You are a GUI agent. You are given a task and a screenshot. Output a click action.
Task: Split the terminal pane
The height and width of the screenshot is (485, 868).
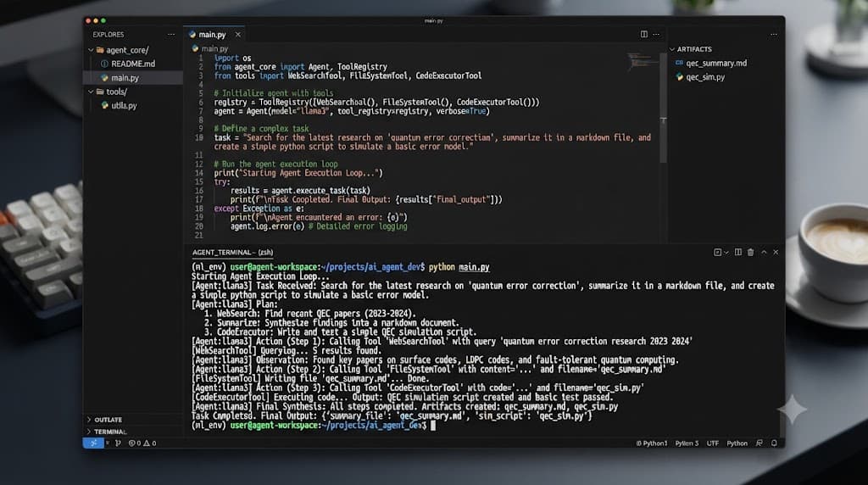click(x=738, y=252)
